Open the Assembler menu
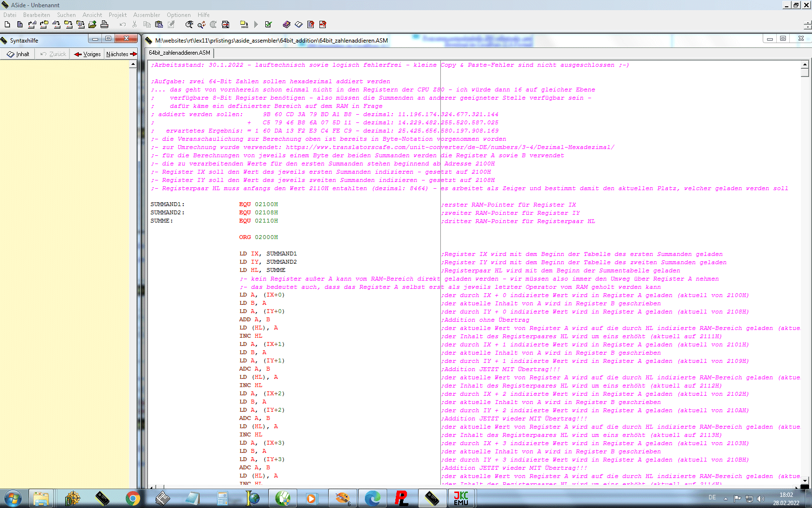The image size is (812, 508). point(146,15)
